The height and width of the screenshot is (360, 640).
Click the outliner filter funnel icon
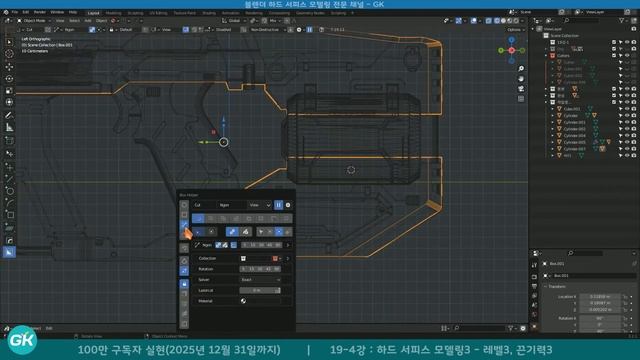(x=622, y=20)
